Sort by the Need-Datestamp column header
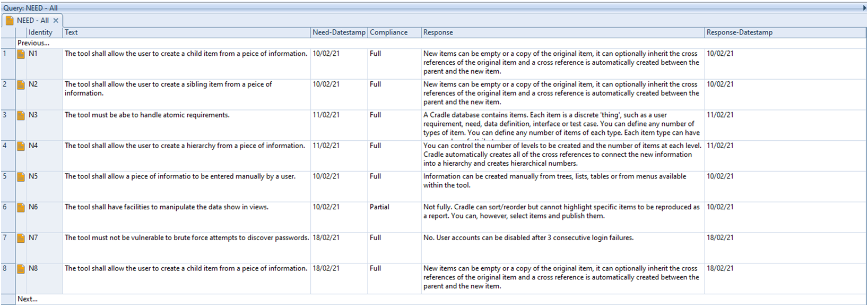Image resolution: width=868 pixels, height=306 pixels. [339, 32]
